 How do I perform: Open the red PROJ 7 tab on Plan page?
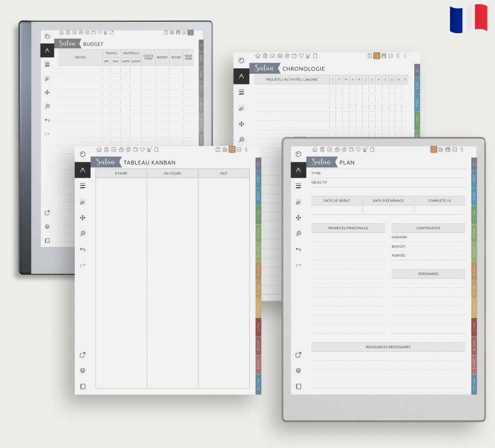(x=474, y=327)
